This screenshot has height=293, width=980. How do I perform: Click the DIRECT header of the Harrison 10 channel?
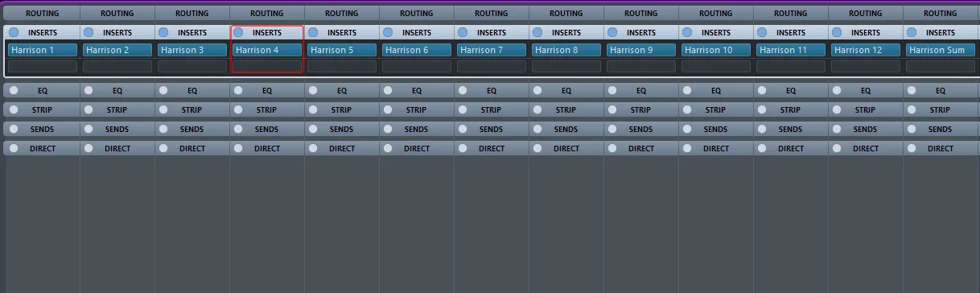click(716, 148)
